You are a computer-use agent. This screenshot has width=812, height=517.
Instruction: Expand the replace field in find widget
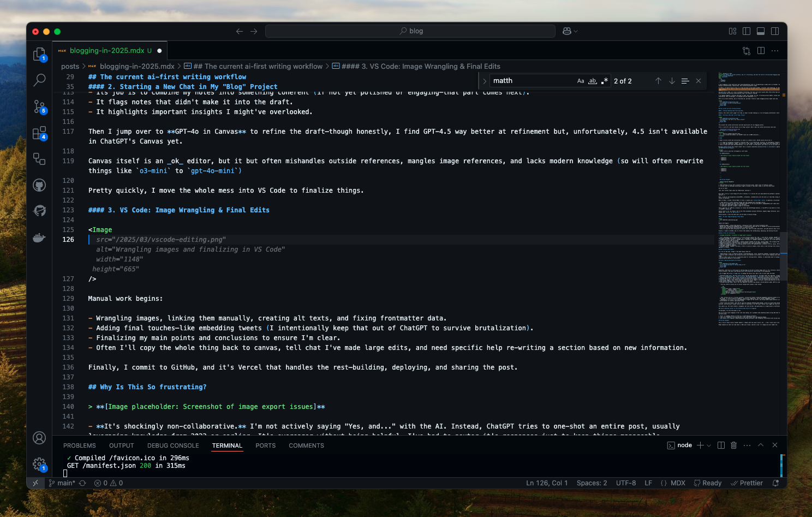coord(485,81)
